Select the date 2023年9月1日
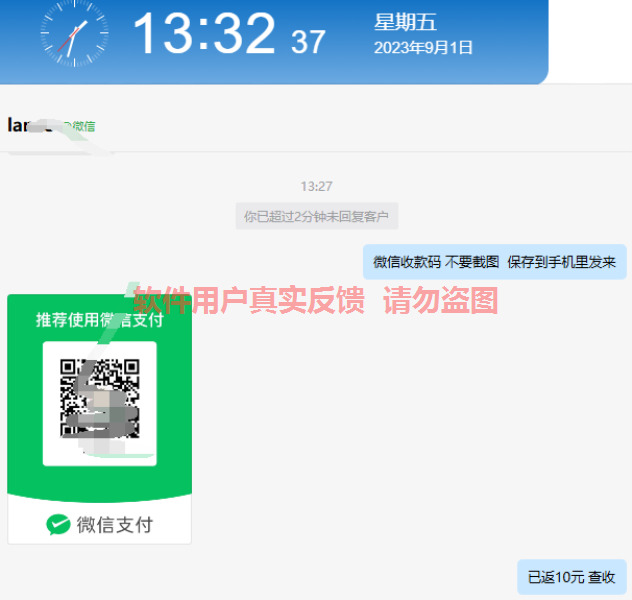This screenshot has width=632, height=600. point(423,48)
